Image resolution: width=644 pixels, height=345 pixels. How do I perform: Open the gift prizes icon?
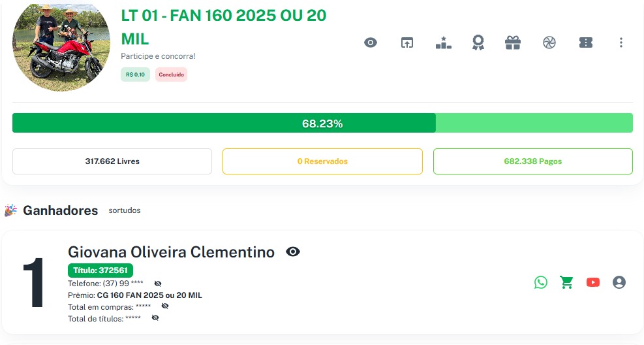point(513,43)
